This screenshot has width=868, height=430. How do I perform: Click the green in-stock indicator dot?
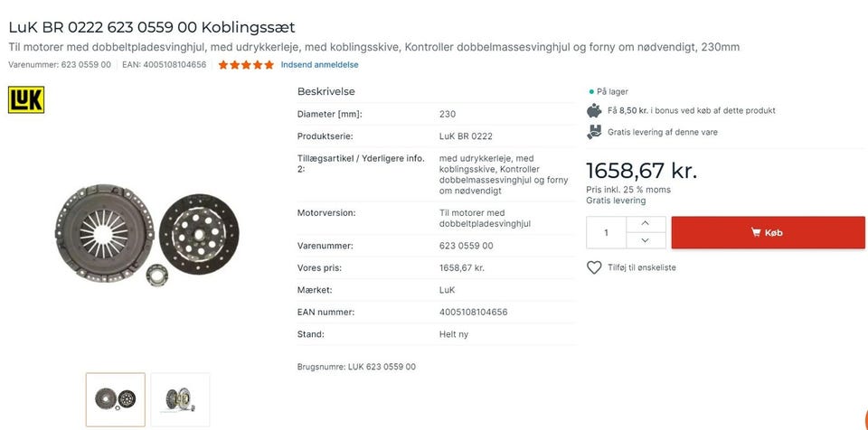click(x=591, y=91)
